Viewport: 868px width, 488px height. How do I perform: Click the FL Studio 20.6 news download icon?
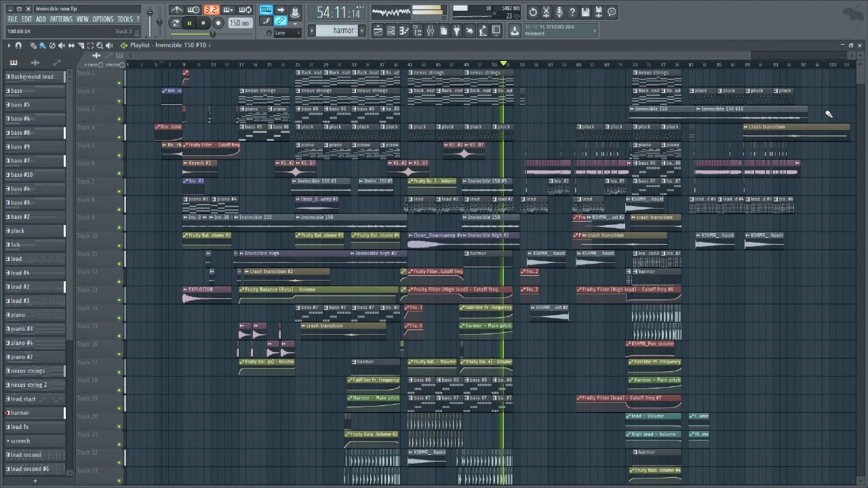[x=515, y=30]
